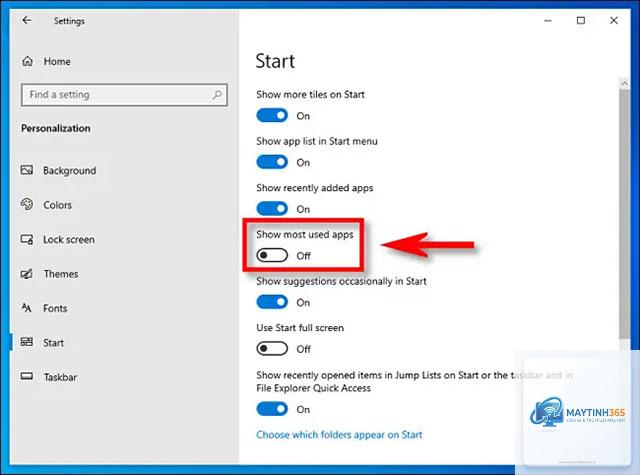The height and width of the screenshot is (475, 640).
Task: Disable Show suggestions occasionally in Start
Action: 272,302
